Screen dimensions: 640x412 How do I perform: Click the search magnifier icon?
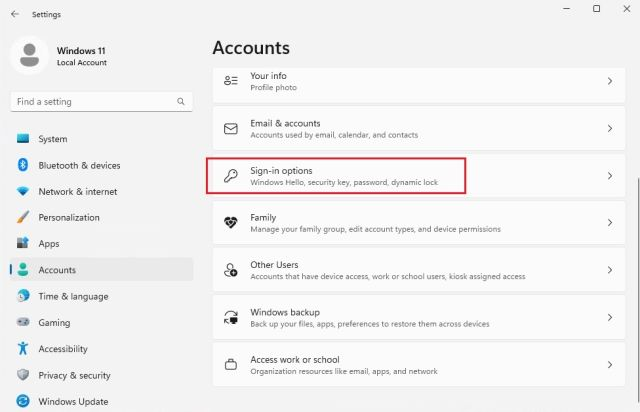tap(181, 101)
